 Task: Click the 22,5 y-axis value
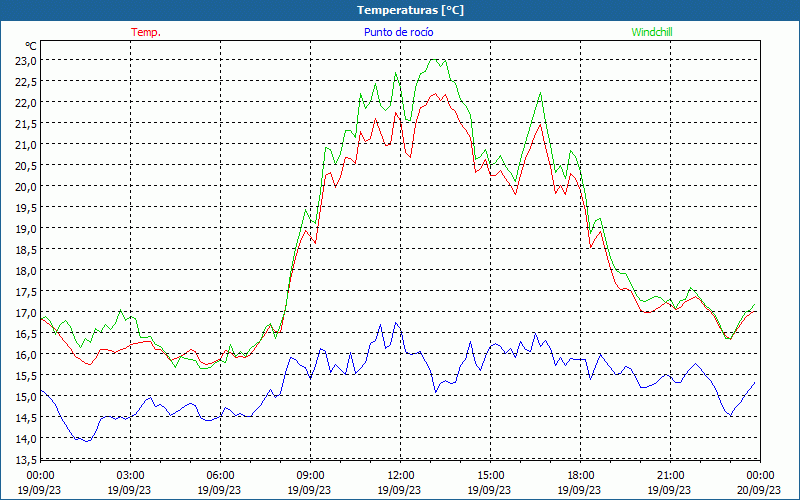(26, 82)
